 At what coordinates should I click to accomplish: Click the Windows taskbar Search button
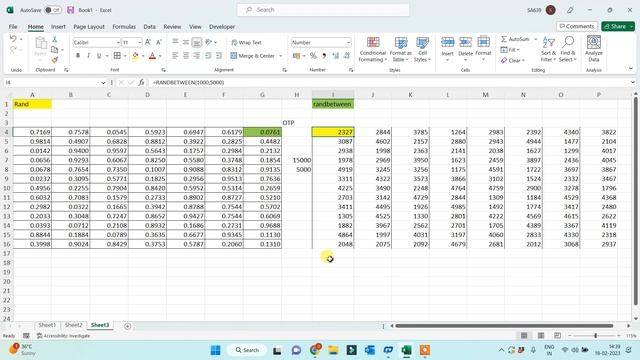click(247, 350)
